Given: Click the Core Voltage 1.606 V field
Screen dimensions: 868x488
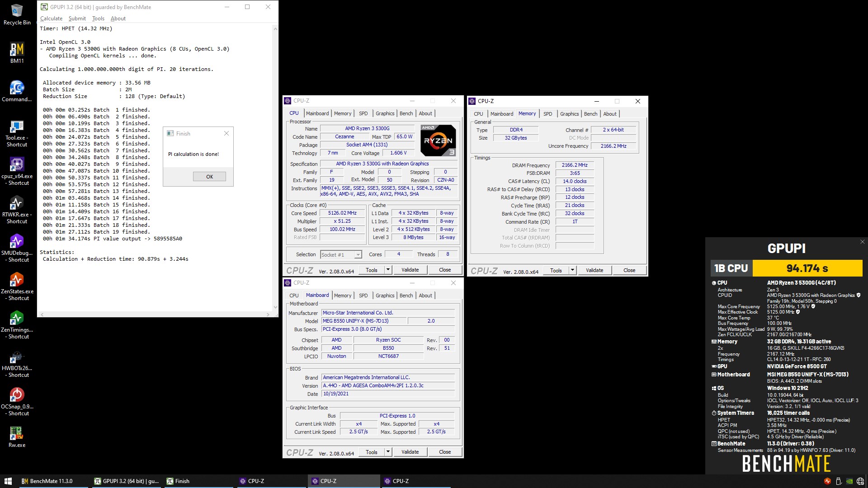Looking at the screenshot, I should [x=398, y=153].
